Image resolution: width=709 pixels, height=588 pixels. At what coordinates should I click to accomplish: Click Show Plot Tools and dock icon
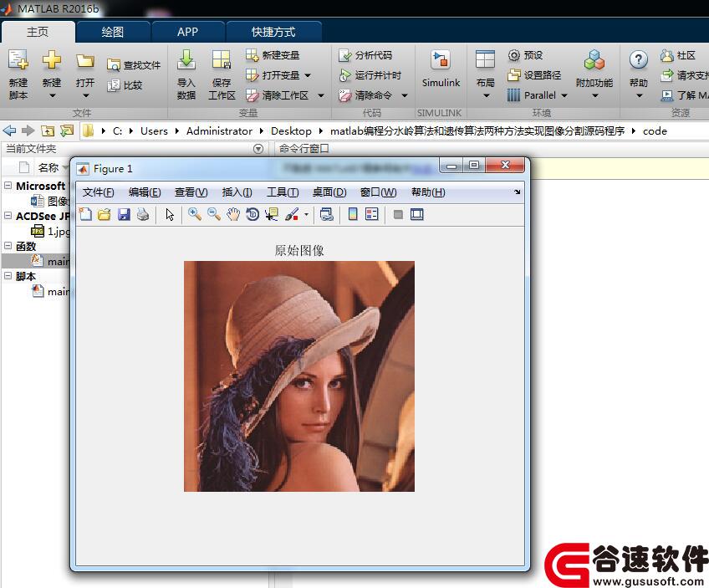[417, 214]
